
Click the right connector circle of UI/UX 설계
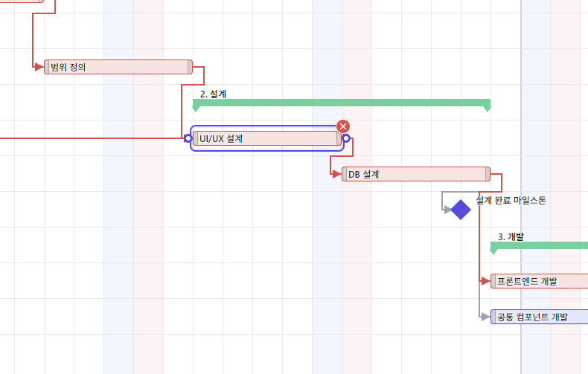[x=347, y=138]
